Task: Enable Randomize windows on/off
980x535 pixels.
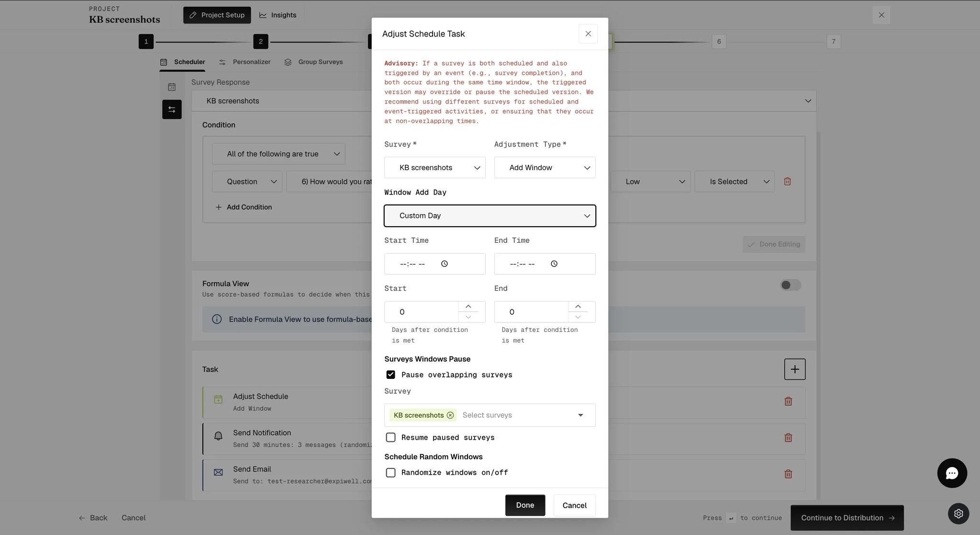Action: pyautogui.click(x=390, y=473)
